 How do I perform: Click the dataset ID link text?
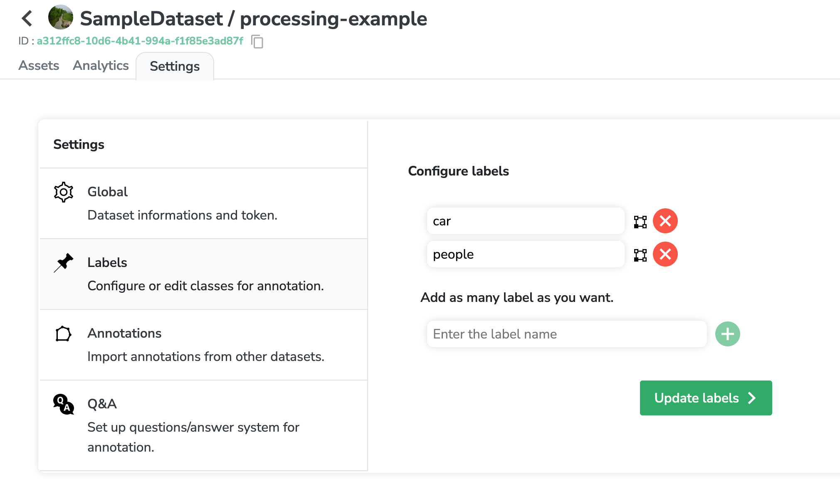pyautogui.click(x=140, y=41)
